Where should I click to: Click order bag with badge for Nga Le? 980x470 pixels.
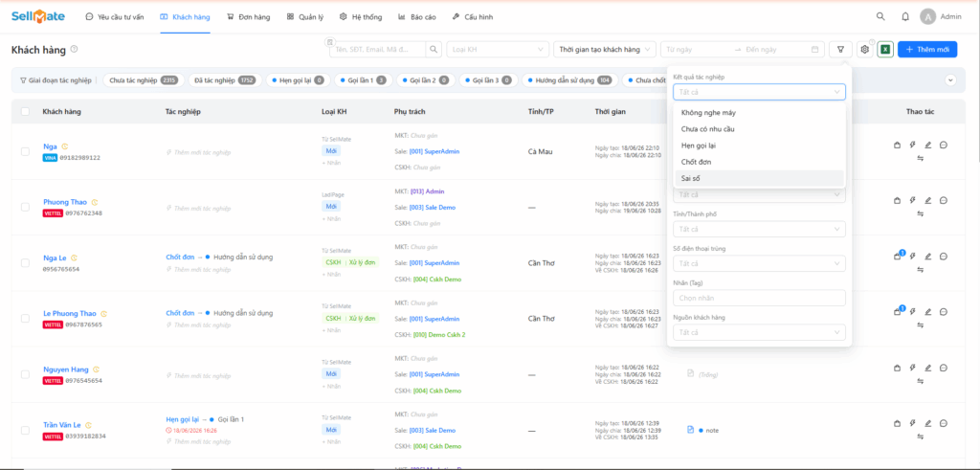pos(898,256)
